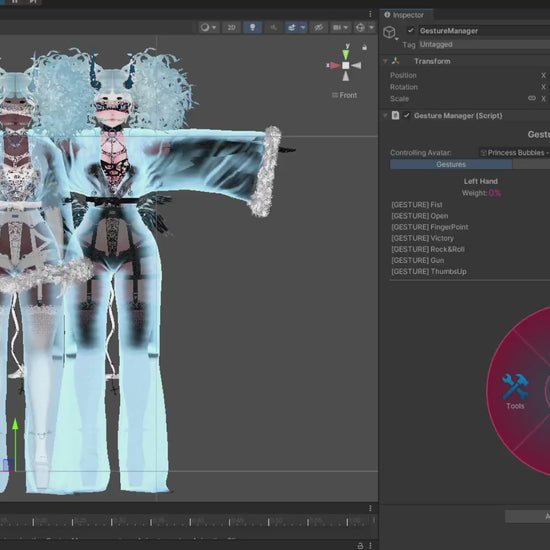Open Tools in the radial menu
Viewport: 550px width, 550px height.
point(515,391)
